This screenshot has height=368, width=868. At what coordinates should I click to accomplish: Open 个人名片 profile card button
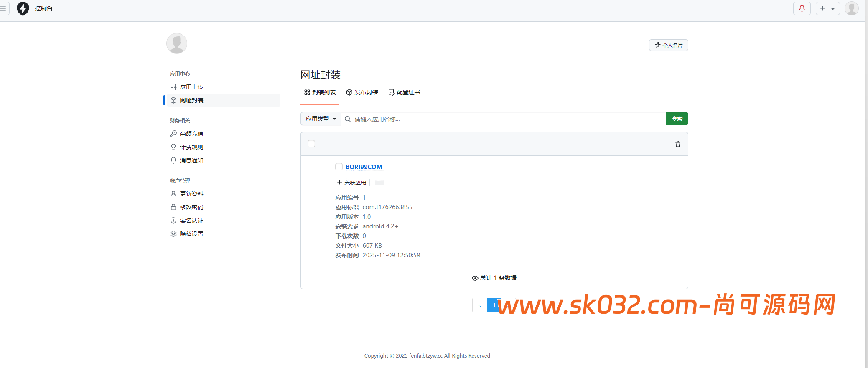coord(668,45)
